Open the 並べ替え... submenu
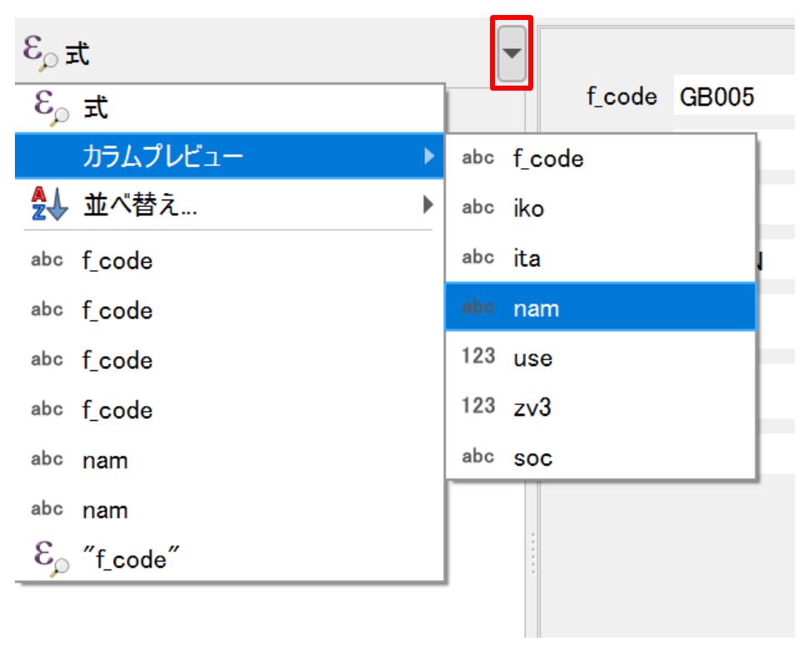The width and height of the screenshot is (812, 652). (x=230, y=205)
